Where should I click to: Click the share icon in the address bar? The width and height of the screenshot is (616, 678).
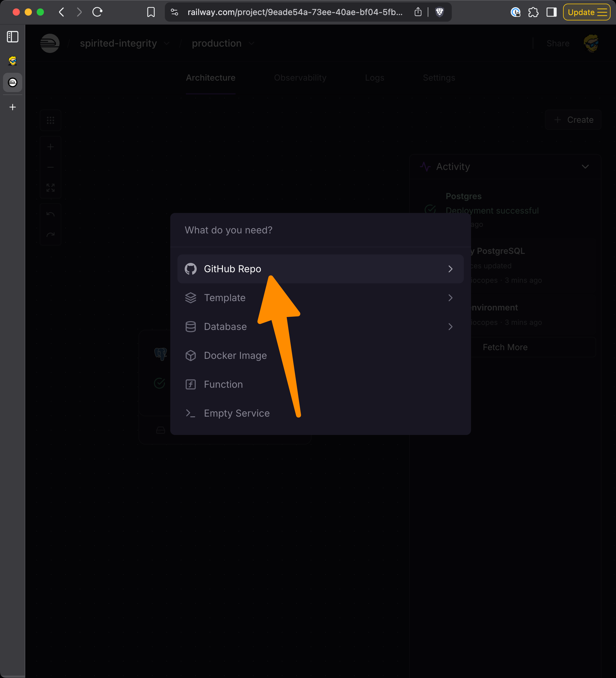click(417, 12)
